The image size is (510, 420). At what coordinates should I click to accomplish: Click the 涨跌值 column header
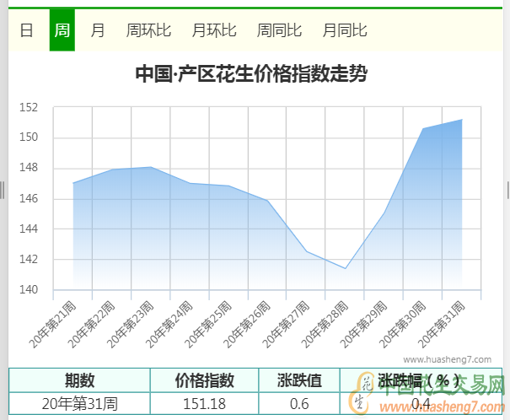click(x=299, y=380)
